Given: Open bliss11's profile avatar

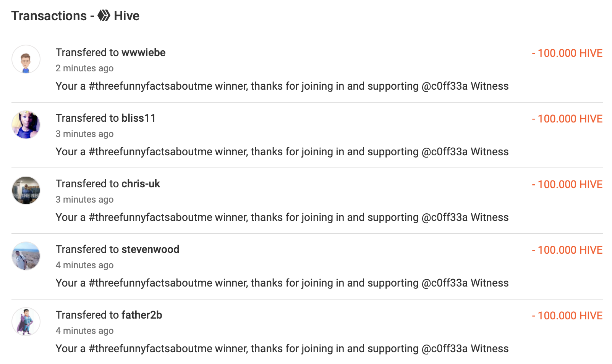Looking at the screenshot, I should coord(26,125).
